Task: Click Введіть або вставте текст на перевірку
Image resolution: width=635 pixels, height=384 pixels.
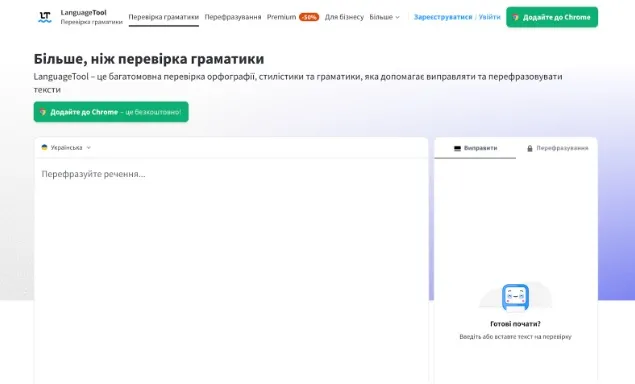Action: click(x=515, y=337)
